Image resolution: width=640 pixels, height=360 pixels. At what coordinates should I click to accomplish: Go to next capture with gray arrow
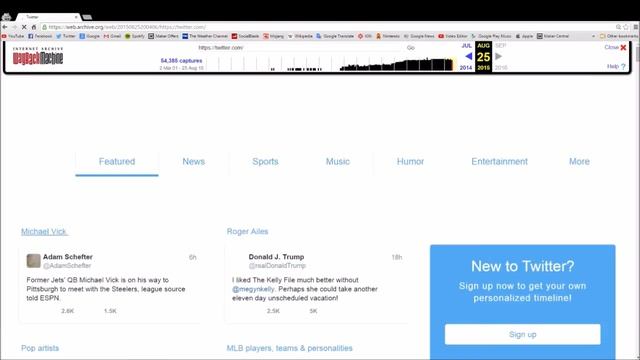(x=498, y=56)
